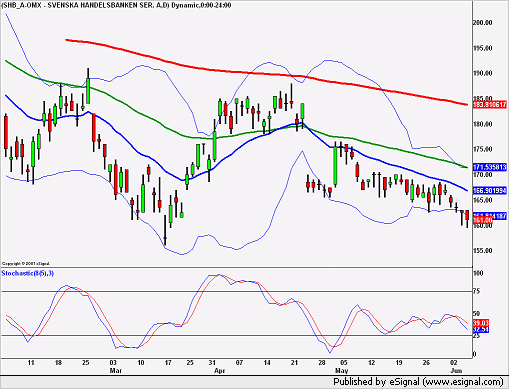Image resolution: width=509 pixels, height=389 pixels.
Task: Click the 200.00 price axis label
Action: coord(482,23)
